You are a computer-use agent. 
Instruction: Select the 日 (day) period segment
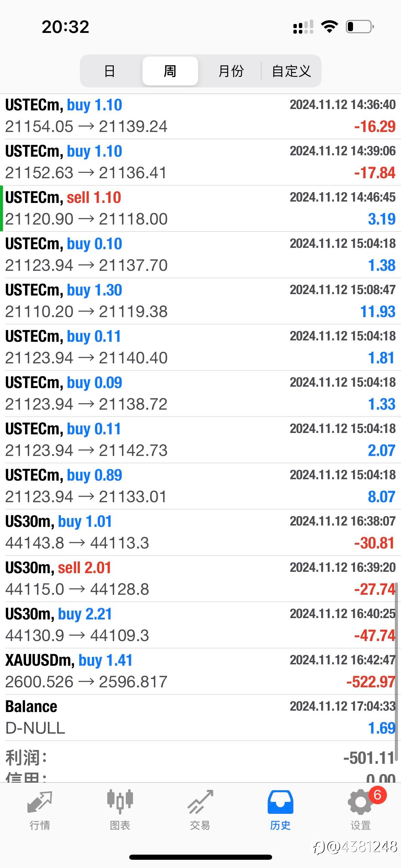110,71
